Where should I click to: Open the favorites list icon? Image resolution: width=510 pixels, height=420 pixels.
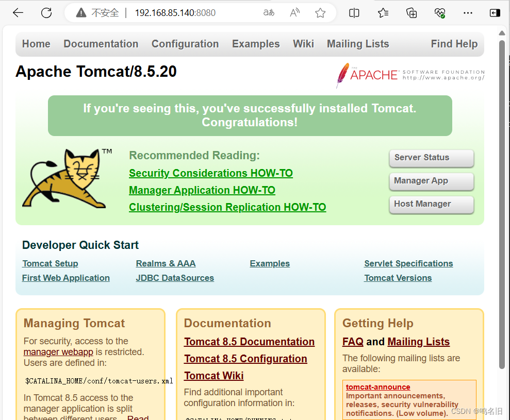point(383,13)
